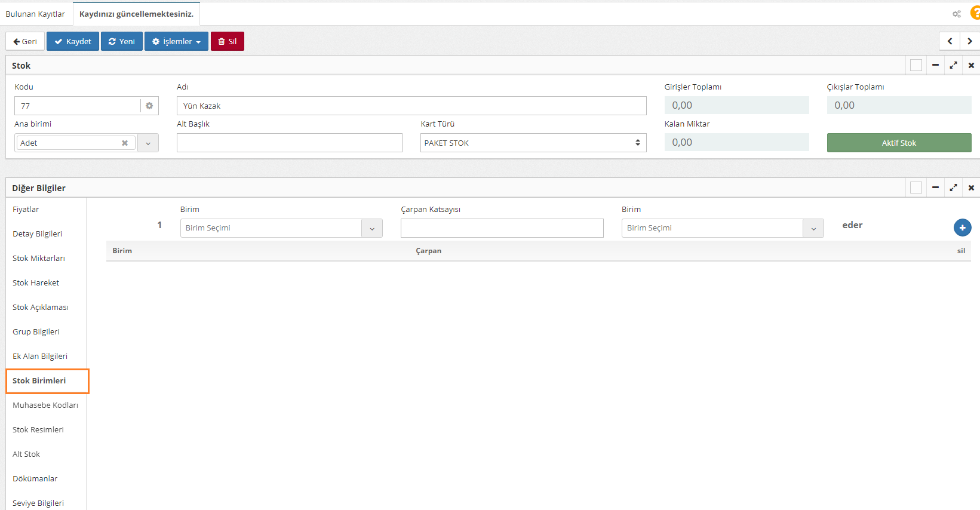
Task: Go to the next record arrow
Action: [x=969, y=41]
